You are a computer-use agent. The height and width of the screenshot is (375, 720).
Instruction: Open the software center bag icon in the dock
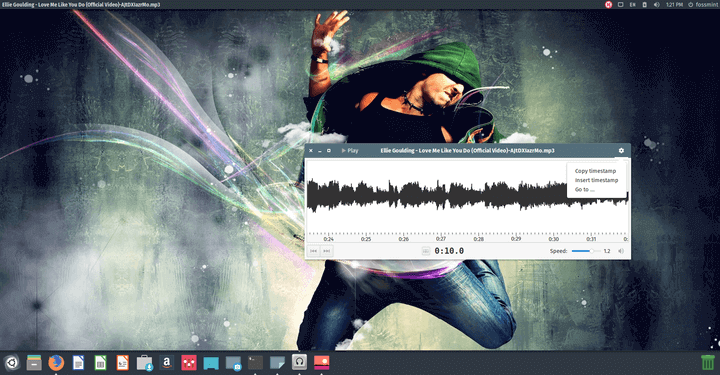(145, 363)
